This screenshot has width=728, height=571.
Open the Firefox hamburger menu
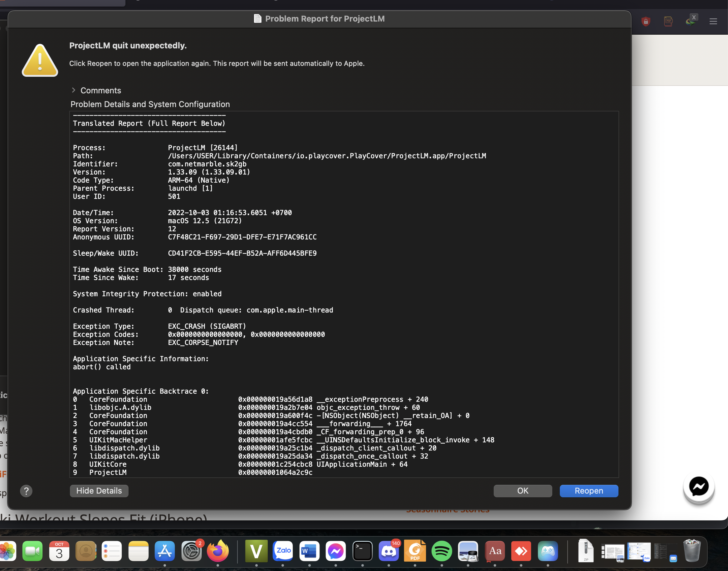coord(713,21)
